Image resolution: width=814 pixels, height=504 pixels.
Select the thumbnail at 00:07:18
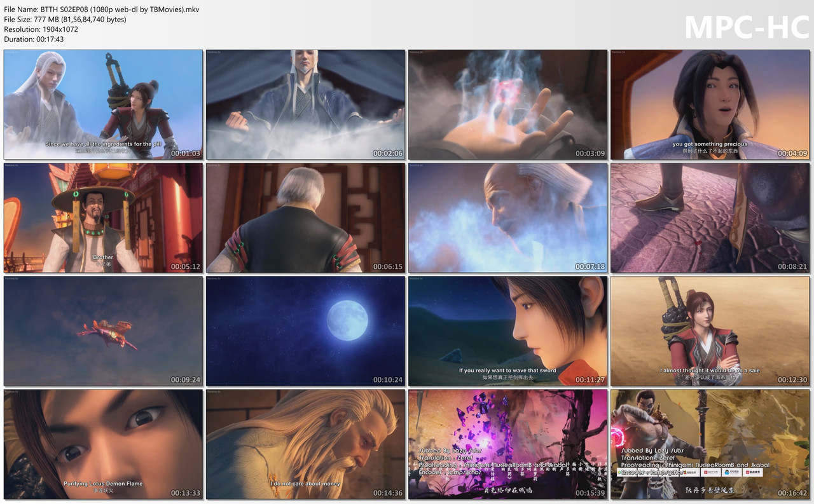507,218
